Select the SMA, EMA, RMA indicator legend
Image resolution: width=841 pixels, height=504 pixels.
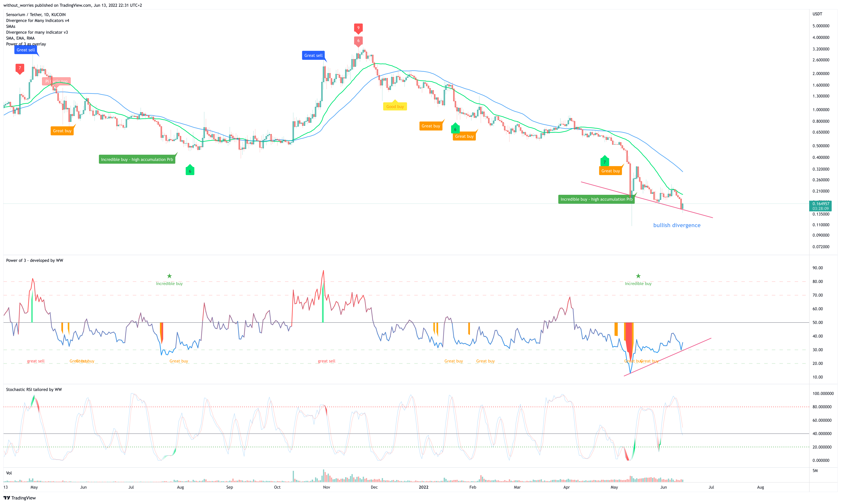coord(20,38)
